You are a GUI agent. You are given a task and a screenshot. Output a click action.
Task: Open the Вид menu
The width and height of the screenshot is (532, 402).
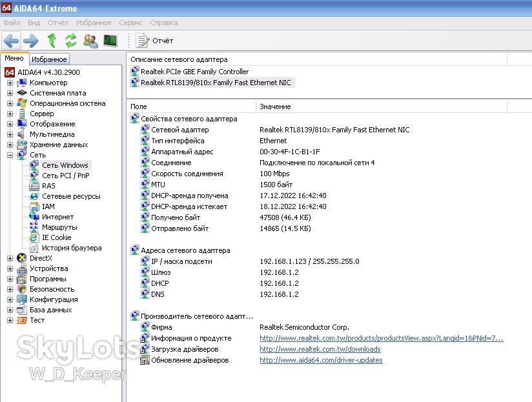(34, 23)
